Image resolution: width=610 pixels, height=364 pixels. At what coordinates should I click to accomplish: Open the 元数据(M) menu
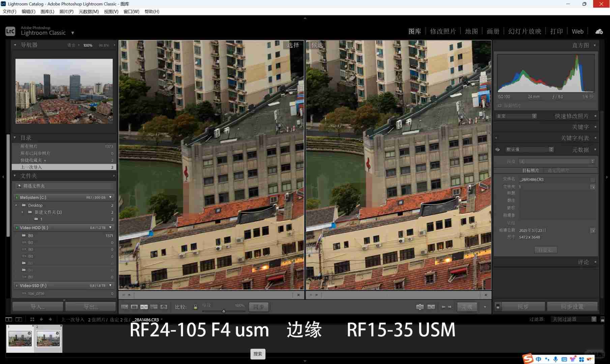pyautogui.click(x=89, y=11)
